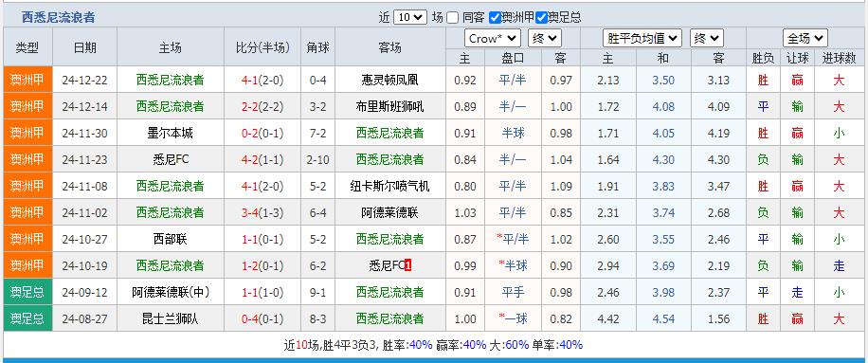
Task: Click the away team 纽卡斯尔喷气机
Action: coord(389,187)
